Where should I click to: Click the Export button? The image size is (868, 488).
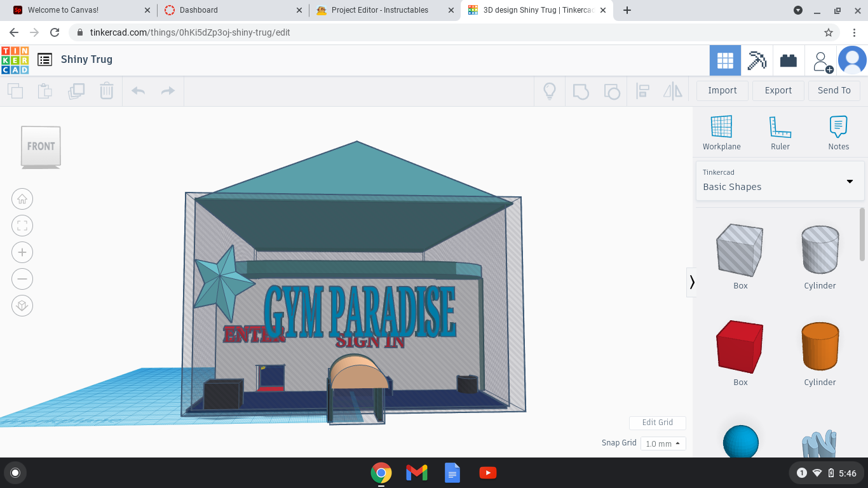click(x=778, y=90)
